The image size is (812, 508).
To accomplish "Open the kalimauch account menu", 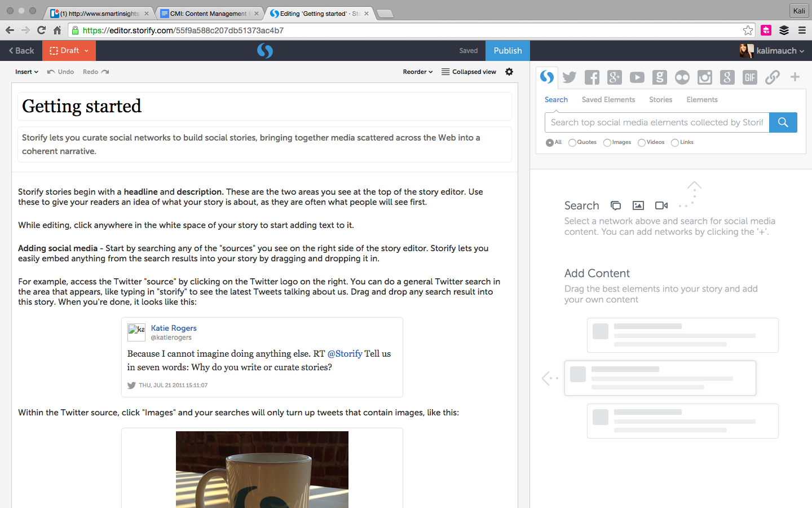I will 772,51.
